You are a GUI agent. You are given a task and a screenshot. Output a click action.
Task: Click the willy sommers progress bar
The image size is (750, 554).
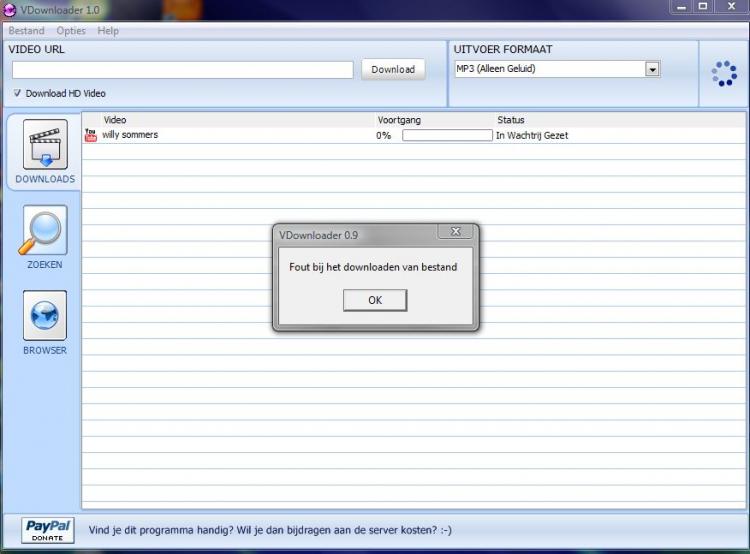tap(446, 135)
